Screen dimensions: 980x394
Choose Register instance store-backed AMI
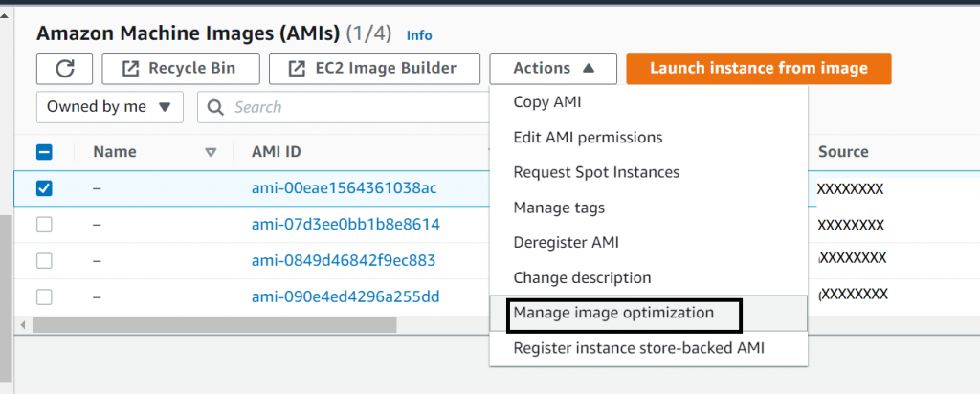coord(649,348)
